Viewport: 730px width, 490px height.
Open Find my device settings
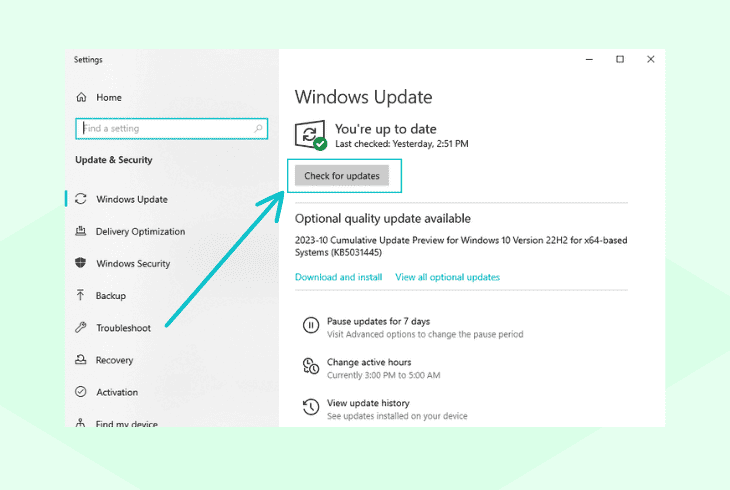[127, 423]
